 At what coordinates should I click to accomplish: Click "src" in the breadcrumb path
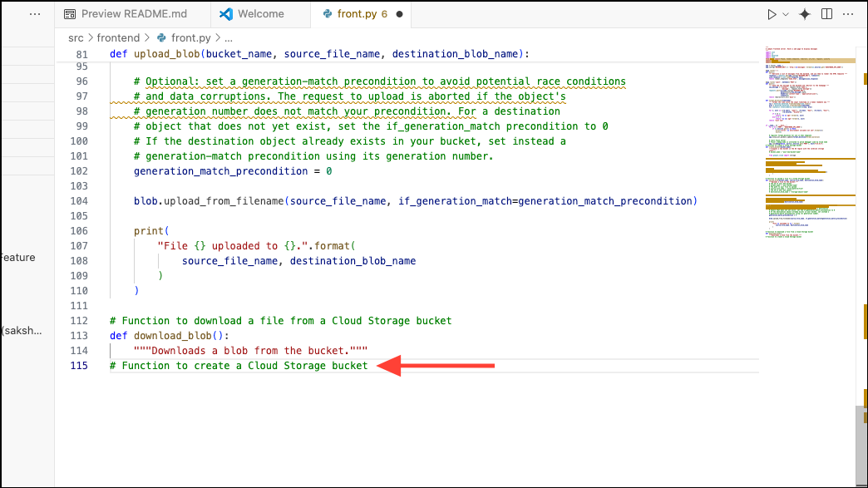[x=75, y=37]
